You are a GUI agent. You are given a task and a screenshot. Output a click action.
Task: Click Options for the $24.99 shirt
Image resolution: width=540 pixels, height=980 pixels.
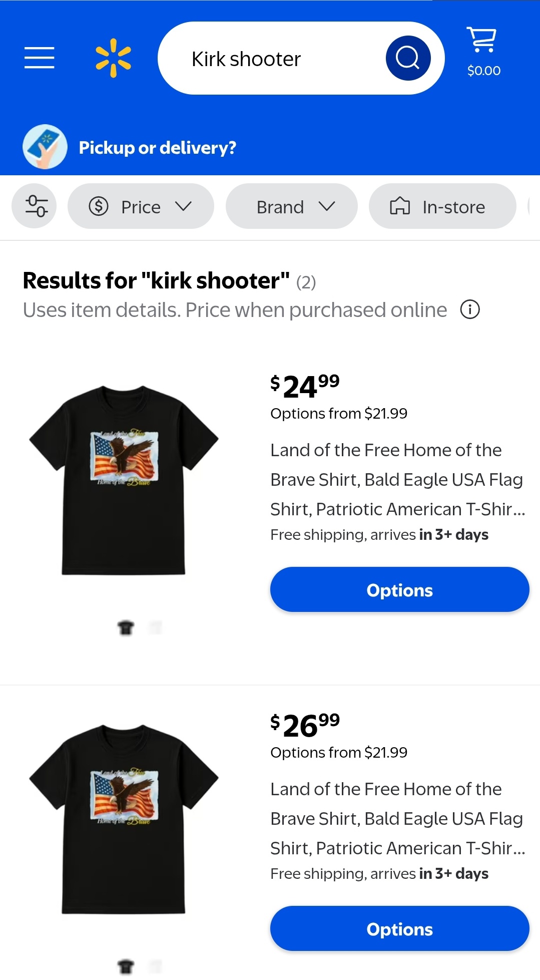pos(399,590)
